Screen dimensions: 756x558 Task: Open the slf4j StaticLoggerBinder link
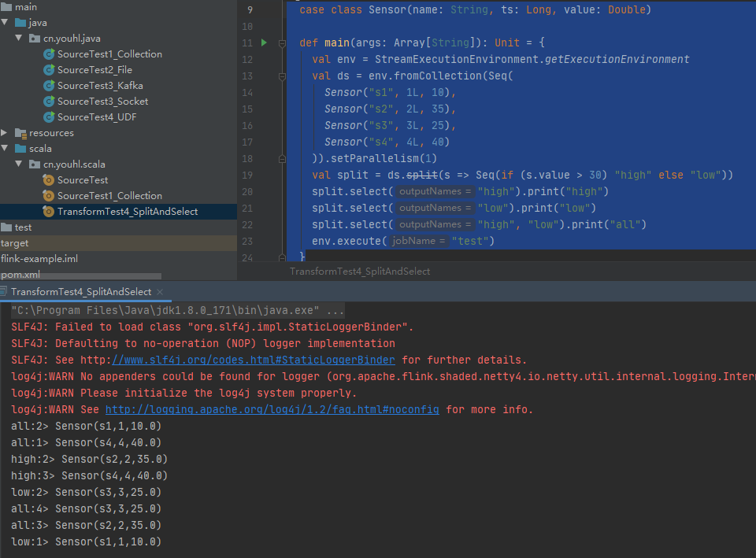click(x=254, y=360)
